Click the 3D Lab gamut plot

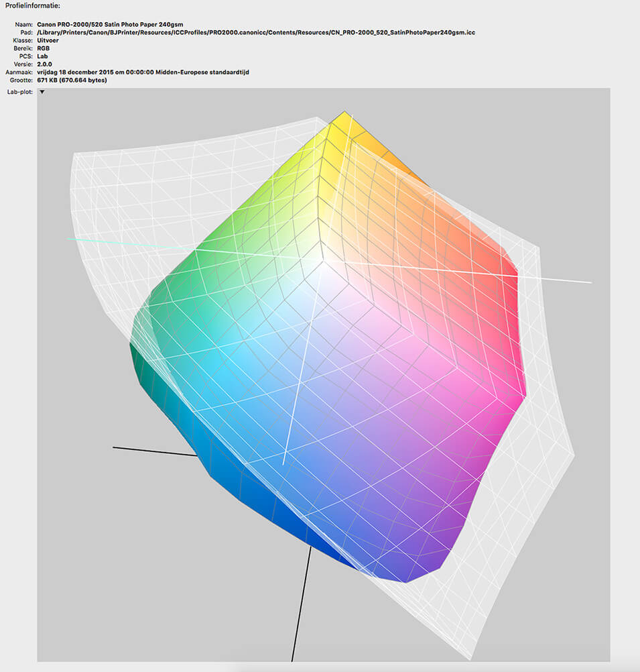click(324, 375)
